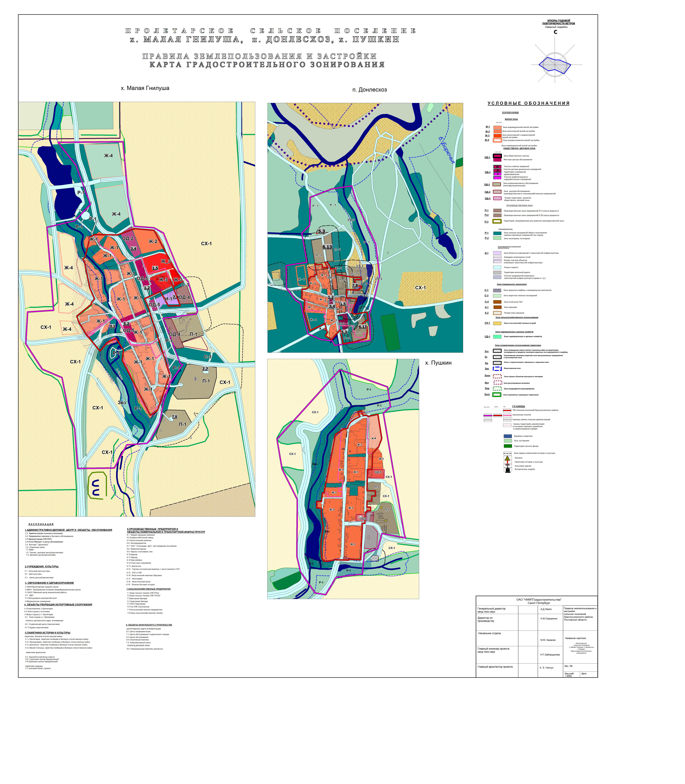
Task: Click the Ж-1 legend color swatch
Action: pos(497,128)
